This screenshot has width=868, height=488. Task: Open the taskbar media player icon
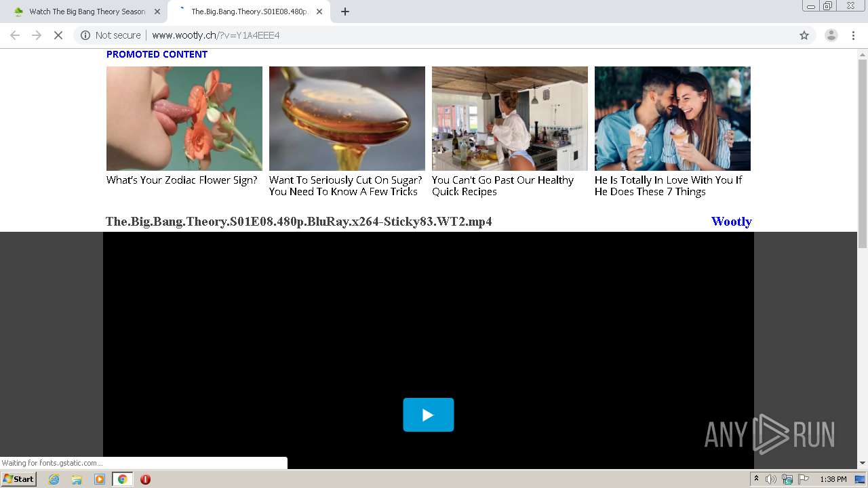100,479
